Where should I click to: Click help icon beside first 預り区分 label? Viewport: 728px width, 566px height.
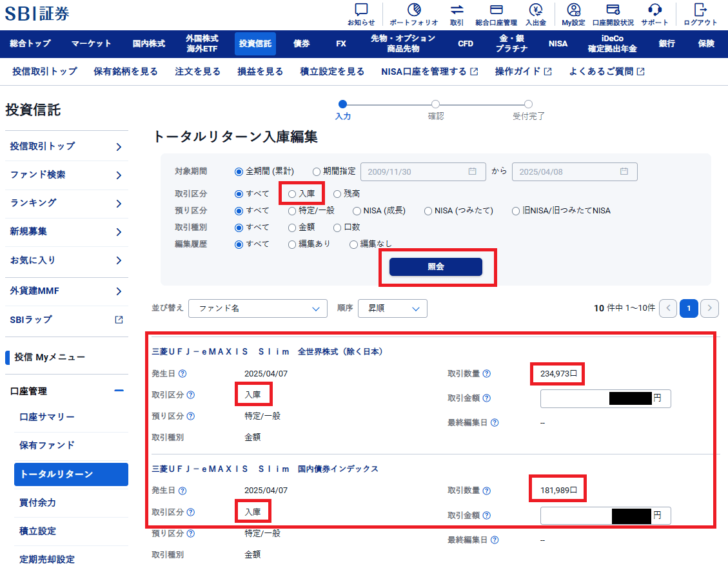191,416
